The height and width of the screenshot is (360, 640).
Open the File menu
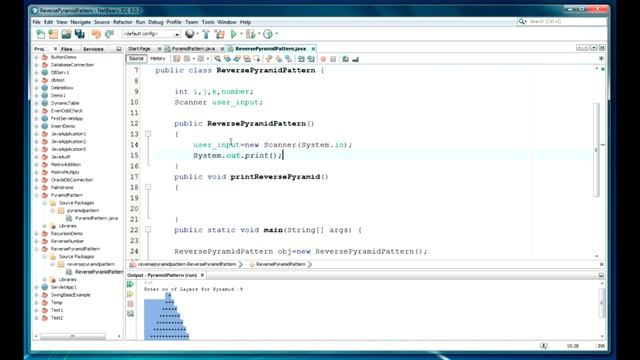pos(36,22)
